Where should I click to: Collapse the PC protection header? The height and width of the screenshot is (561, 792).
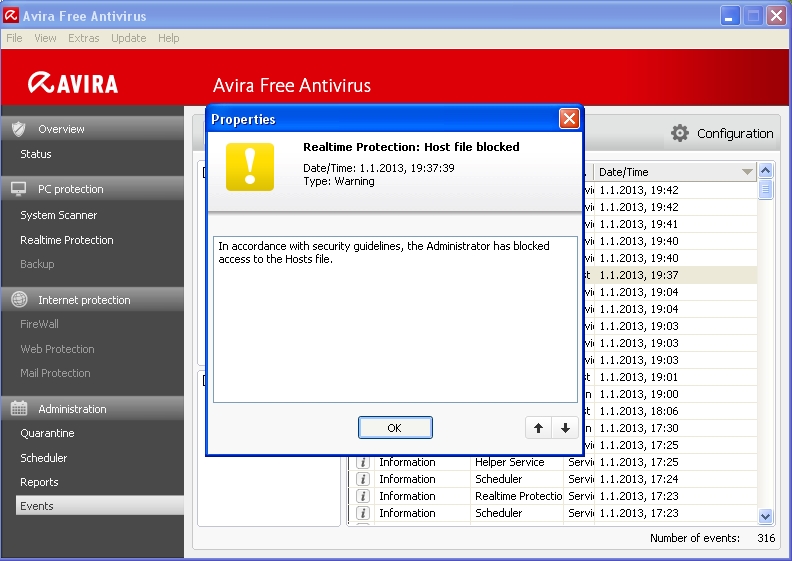92,189
